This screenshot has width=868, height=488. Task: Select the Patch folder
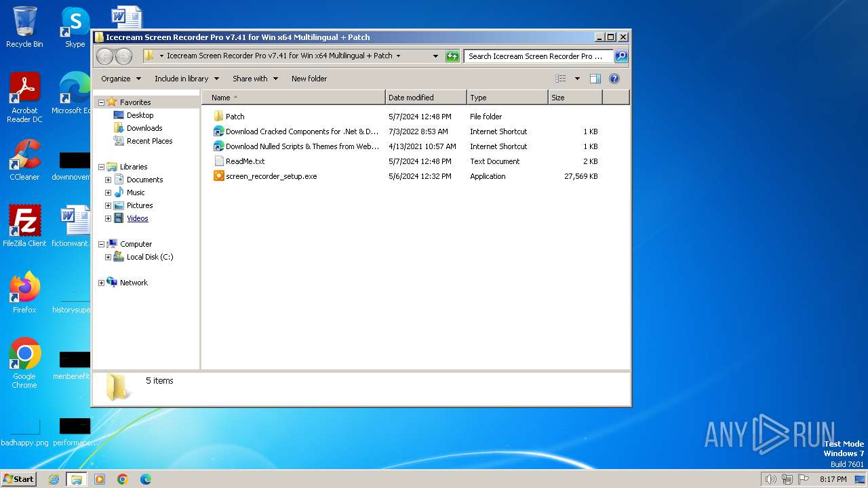pos(235,117)
